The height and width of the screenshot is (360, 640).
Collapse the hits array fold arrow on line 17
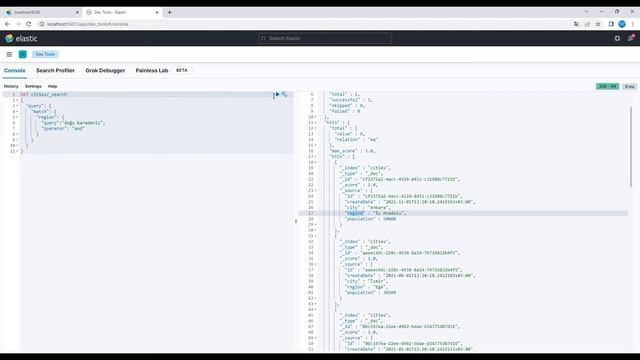coord(316,156)
